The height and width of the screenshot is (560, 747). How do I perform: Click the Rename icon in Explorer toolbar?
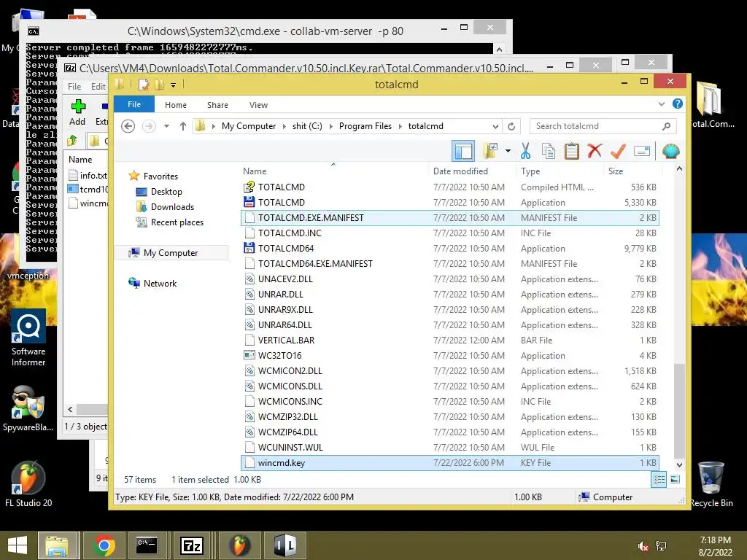pyautogui.click(x=642, y=151)
